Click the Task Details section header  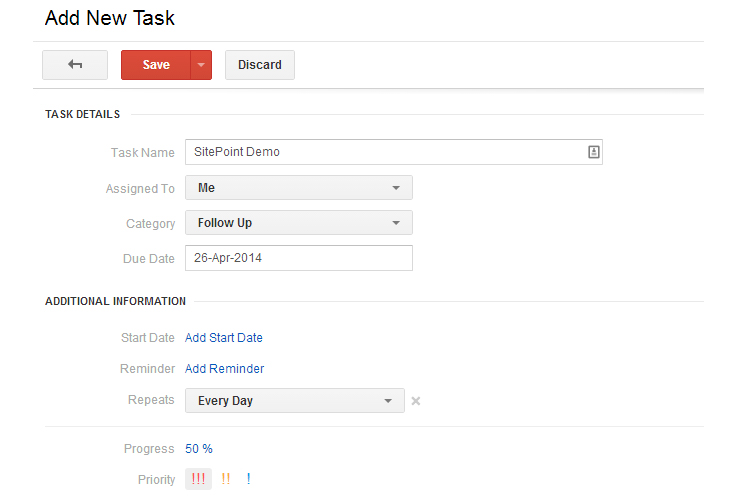83,115
